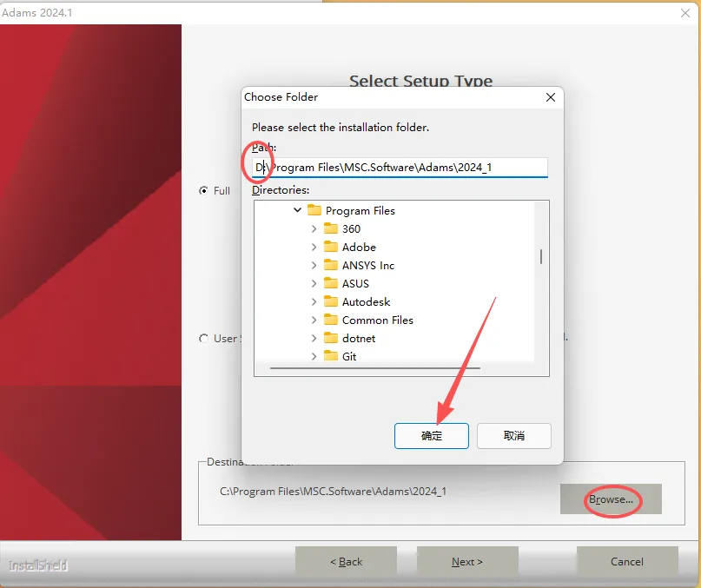701x588 pixels.
Task: Click the directories horizontal scrollbar
Action: [375, 368]
